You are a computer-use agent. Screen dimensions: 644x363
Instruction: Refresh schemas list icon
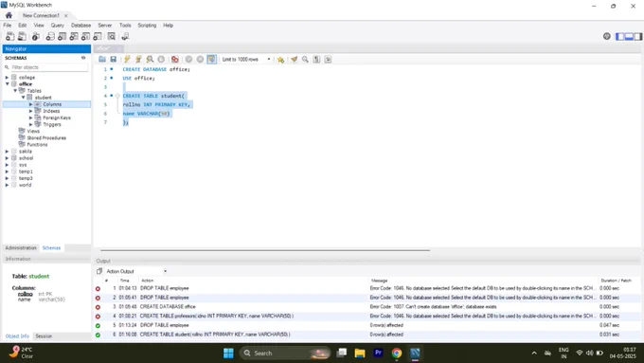click(83, 58)
